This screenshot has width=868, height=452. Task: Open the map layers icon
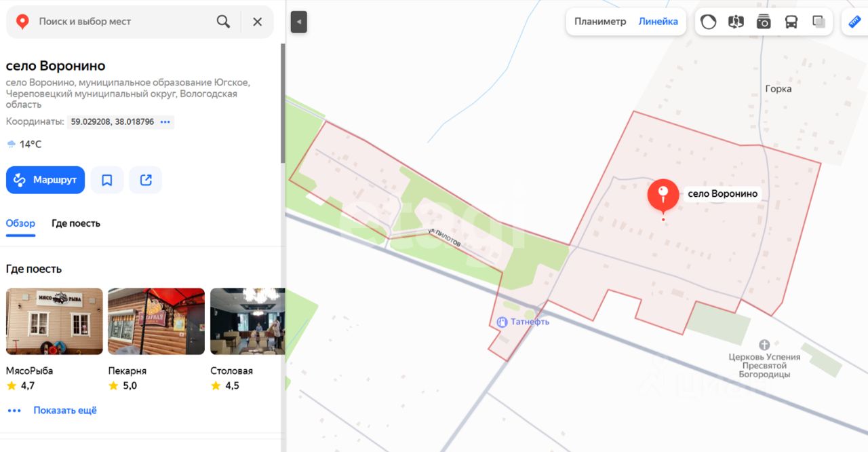point(819,22)
